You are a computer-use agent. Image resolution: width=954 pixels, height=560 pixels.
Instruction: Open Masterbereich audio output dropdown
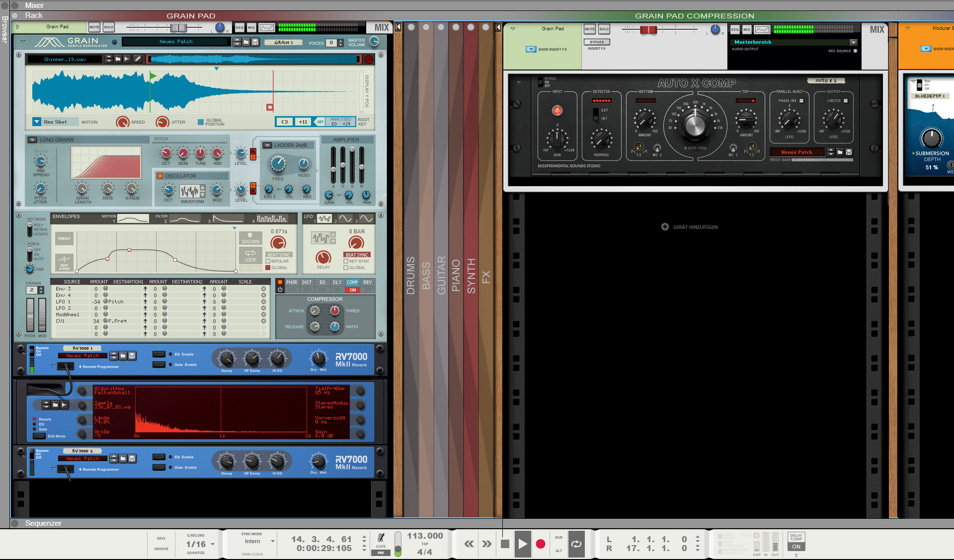(853, 42)
